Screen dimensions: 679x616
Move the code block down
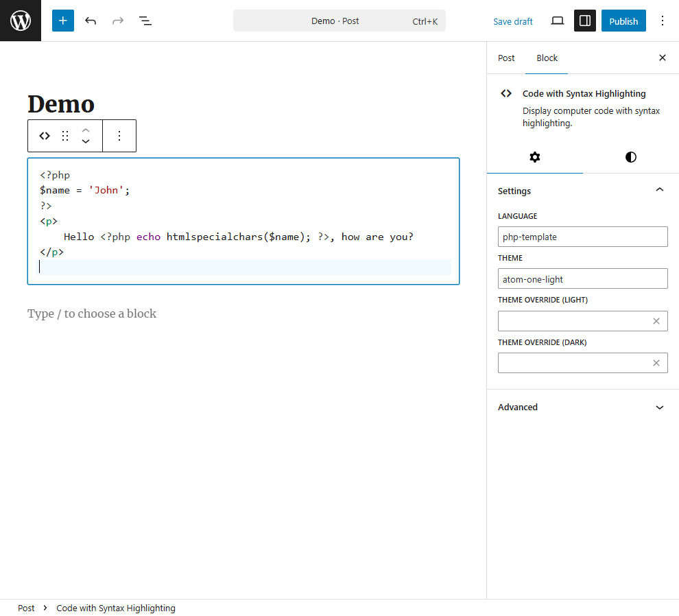[x=86, y=142]
